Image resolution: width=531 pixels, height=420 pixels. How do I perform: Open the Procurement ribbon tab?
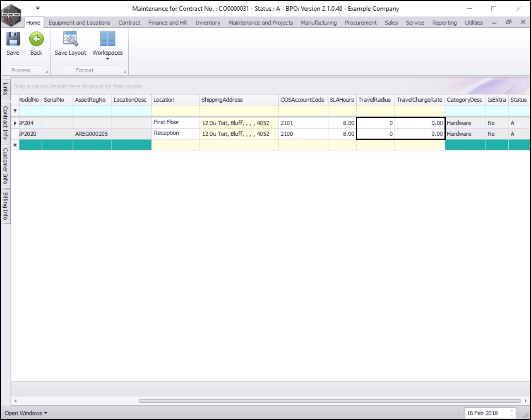click(x=361, y=23)
